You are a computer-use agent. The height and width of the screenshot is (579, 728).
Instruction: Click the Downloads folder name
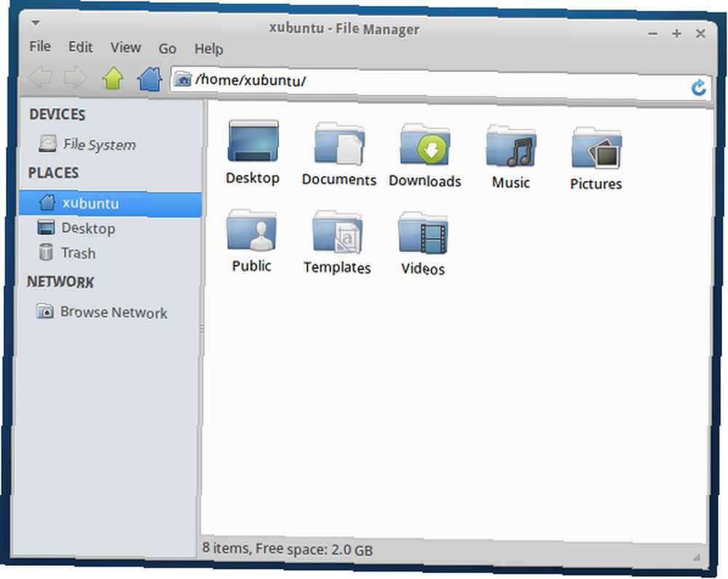[x=425, y=181]
